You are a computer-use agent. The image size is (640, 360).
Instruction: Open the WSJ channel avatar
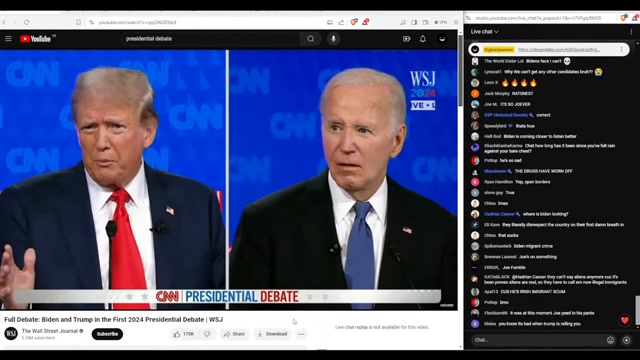[11, 333]
